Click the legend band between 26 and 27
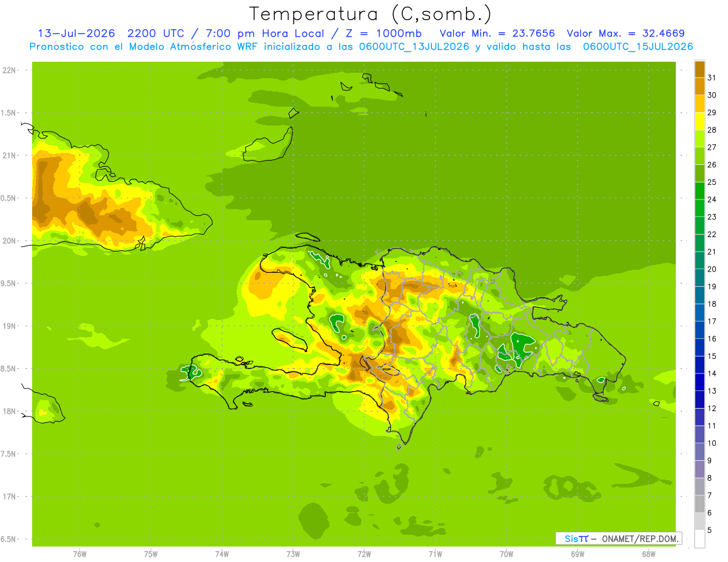728x562 pixels. click(699, 156)
